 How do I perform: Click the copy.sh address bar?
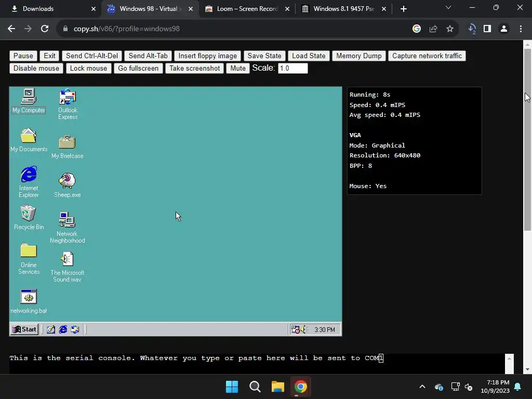pos(234,29)
